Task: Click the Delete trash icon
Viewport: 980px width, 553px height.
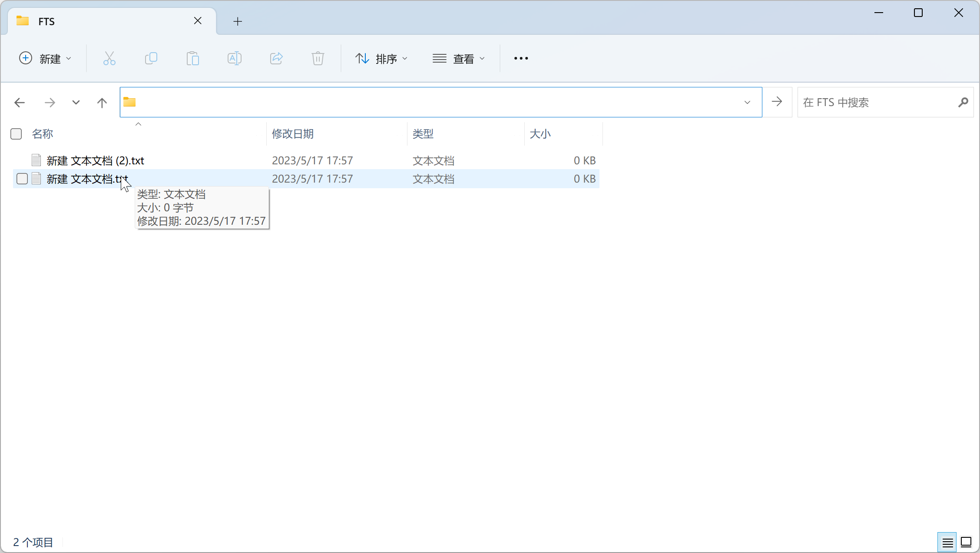Action: coord(318,58)
